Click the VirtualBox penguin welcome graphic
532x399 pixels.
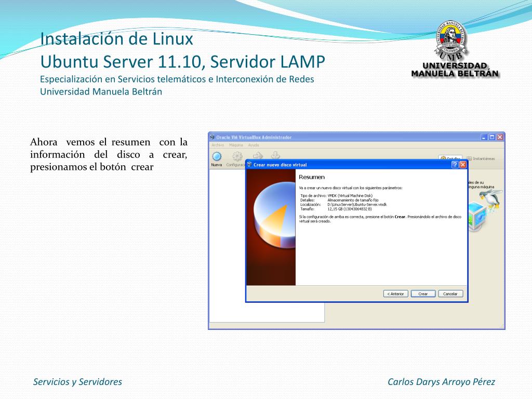pyautogui.click(x=485, y=210)
